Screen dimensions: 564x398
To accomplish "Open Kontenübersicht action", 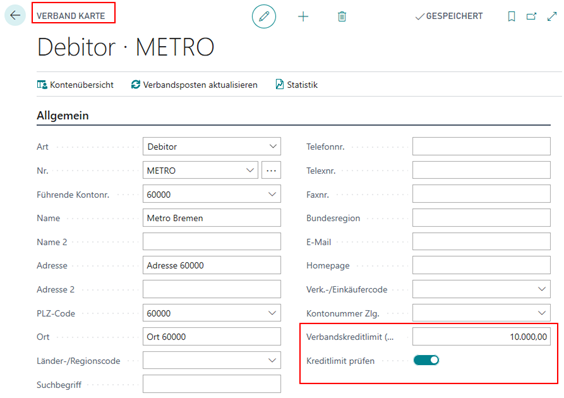I will point(75,85).
